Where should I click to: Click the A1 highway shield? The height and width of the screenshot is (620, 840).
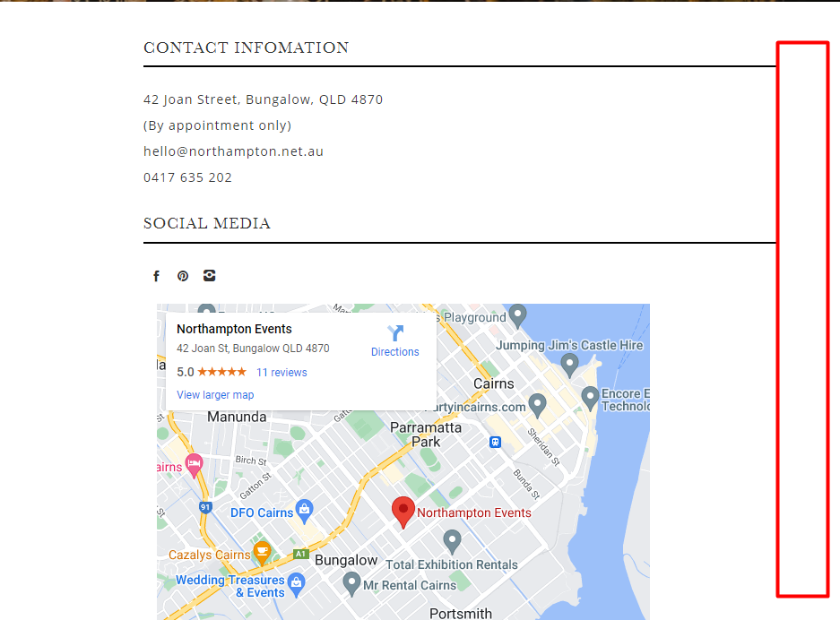click(x=300, y=554)
